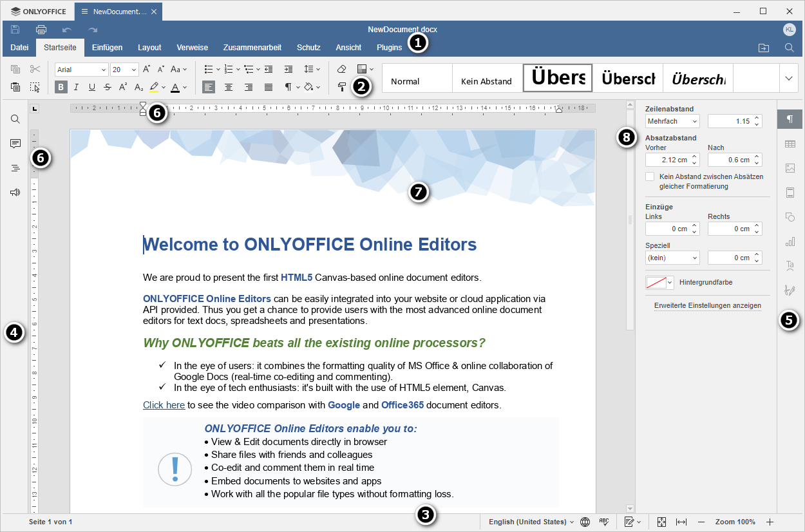The image size is (805, 532).
Task: Decrease font size with the smaller A icon
Action: (161, 70)
